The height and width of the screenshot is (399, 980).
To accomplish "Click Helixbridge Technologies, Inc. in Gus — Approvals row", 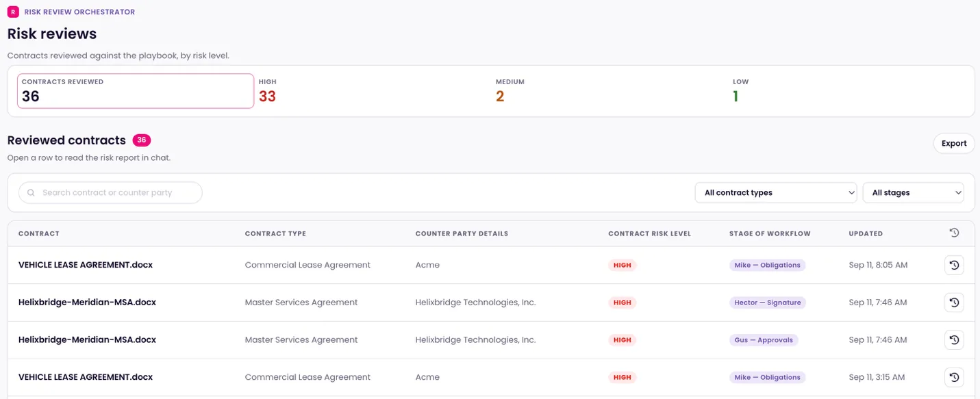I will pos(475,339).
